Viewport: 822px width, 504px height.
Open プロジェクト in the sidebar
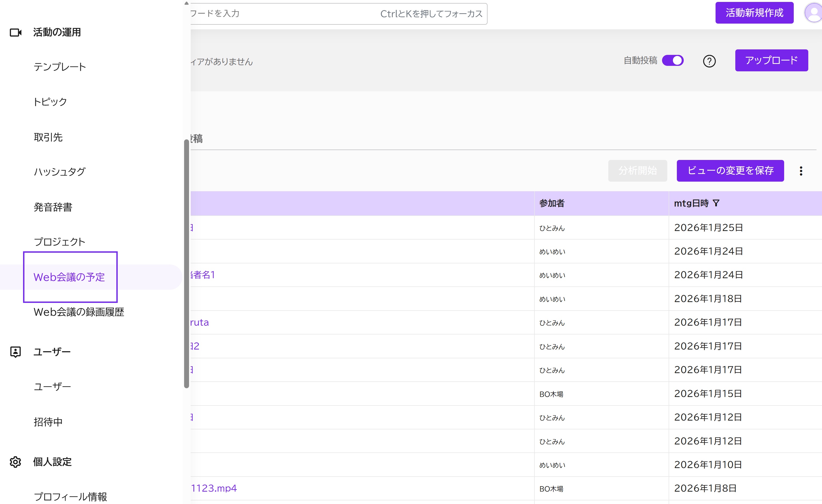59,242
